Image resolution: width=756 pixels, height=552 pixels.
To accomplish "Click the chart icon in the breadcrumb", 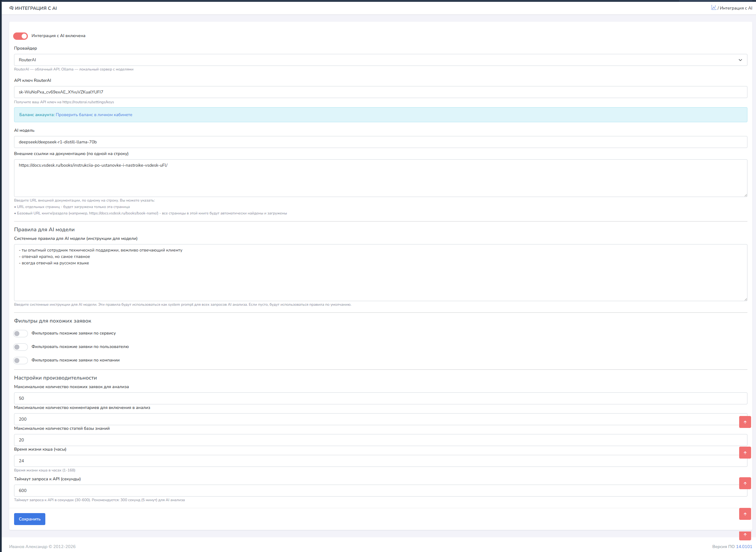I will pyautogui.click(x=714, y=8).
